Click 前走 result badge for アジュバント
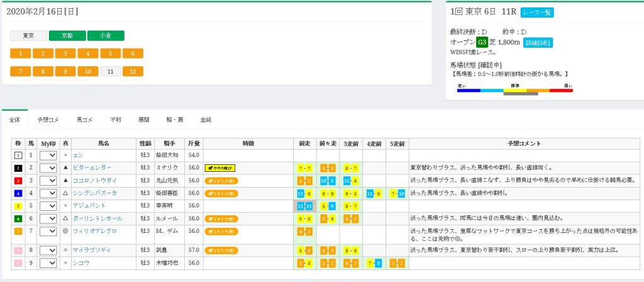 tap(305, 206)
